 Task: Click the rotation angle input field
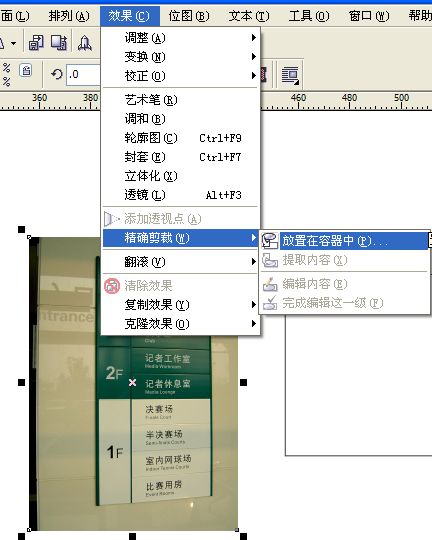point(83,74)
